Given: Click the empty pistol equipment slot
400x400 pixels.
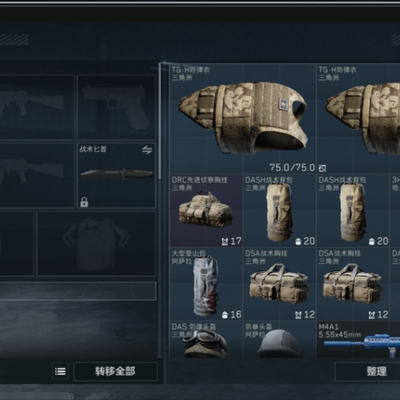Looking at the screenshot, I should (x=116, y=107).
